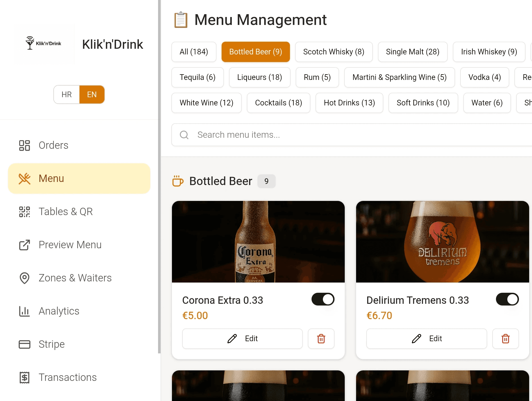Click the Stripe credit card icon
This screenshot has height=401, width=532.
[x=24, y=344]
